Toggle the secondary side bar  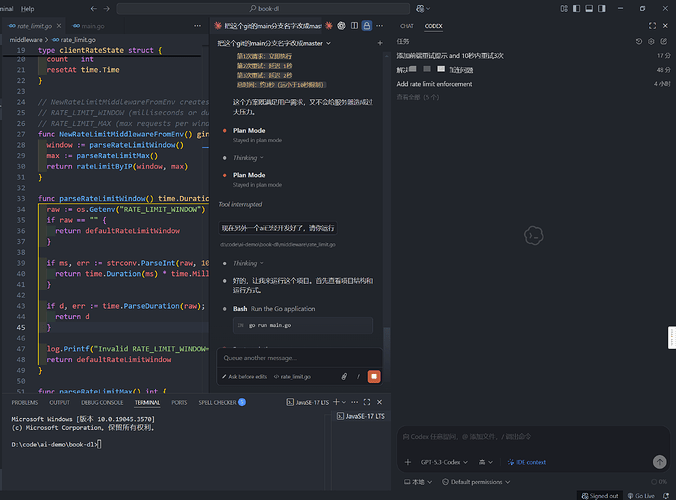click(x=602, y=9)
